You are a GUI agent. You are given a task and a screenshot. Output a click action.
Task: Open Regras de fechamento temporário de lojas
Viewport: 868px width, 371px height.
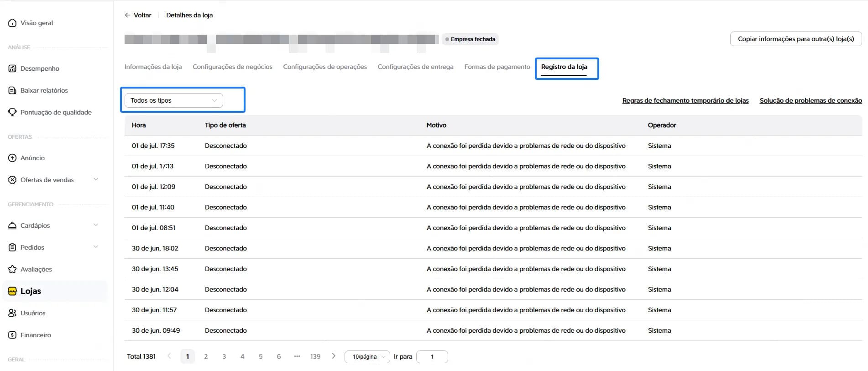(x=685, y=100)
